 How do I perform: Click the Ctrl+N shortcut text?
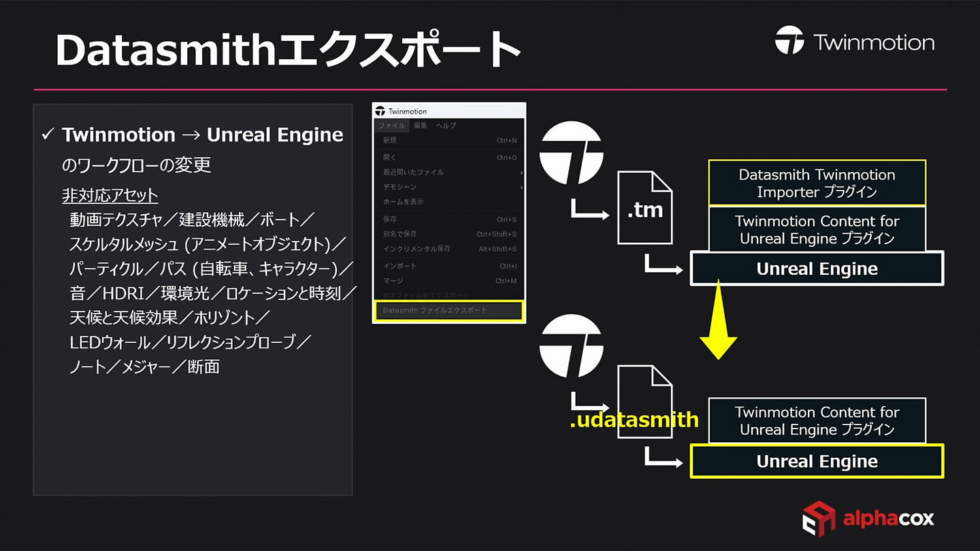tap(506, 141)
